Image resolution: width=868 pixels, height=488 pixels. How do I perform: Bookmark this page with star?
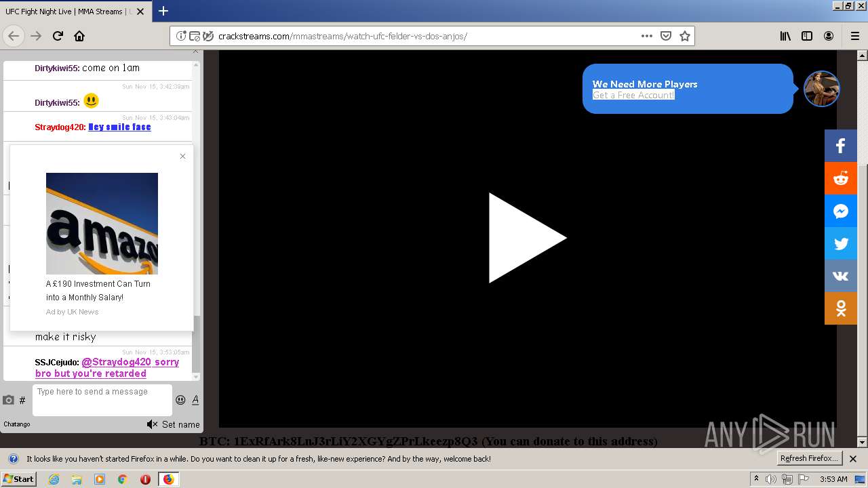[x=685, y=36]
